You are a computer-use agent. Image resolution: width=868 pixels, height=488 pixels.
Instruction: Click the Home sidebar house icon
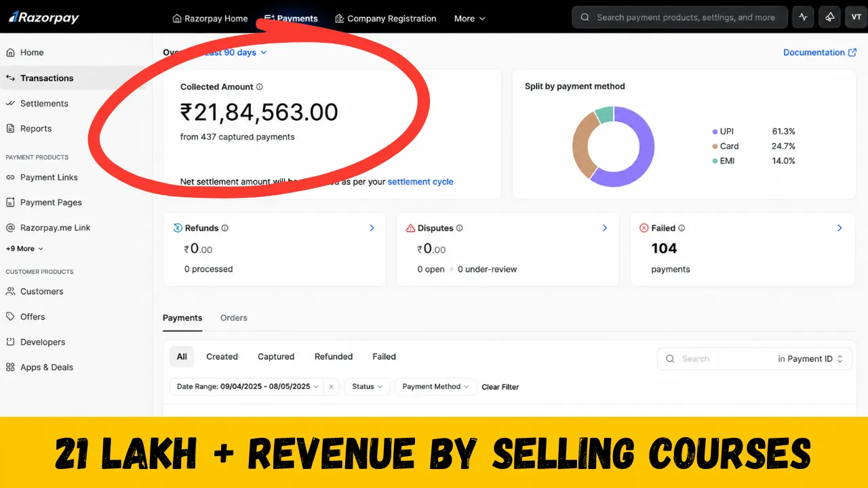[10, 52]
